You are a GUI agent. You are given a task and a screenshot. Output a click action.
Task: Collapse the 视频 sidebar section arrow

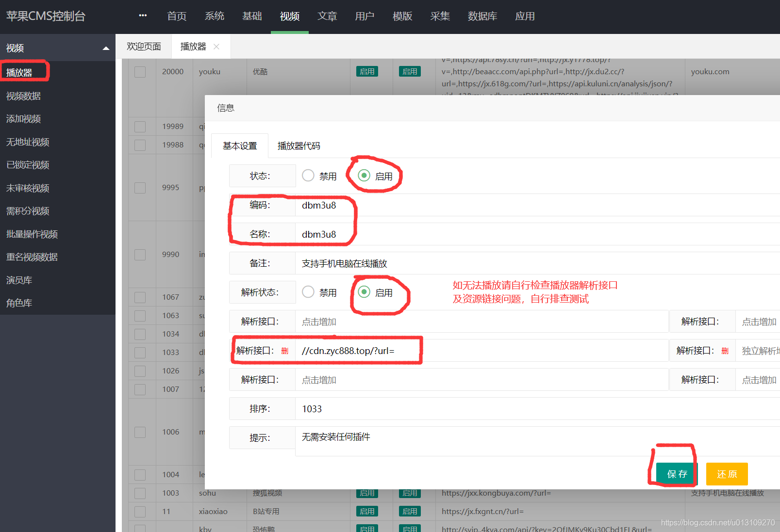(x=106, y=48)
